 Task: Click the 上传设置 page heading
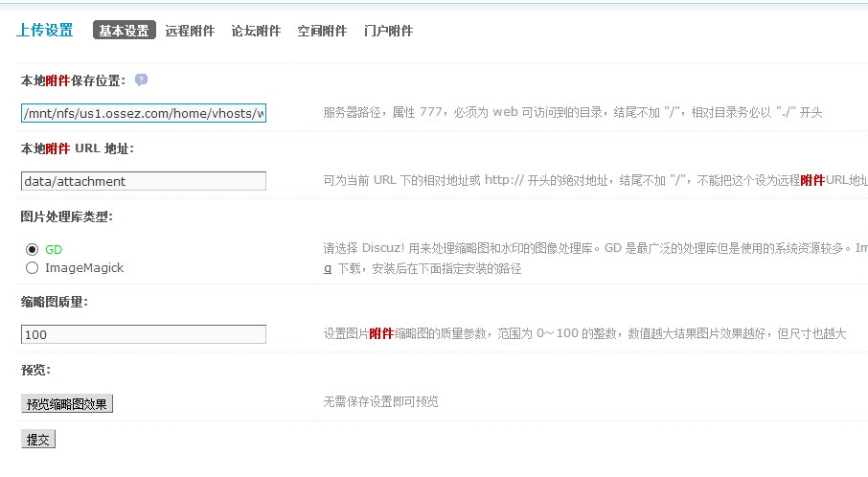point(45,30)
